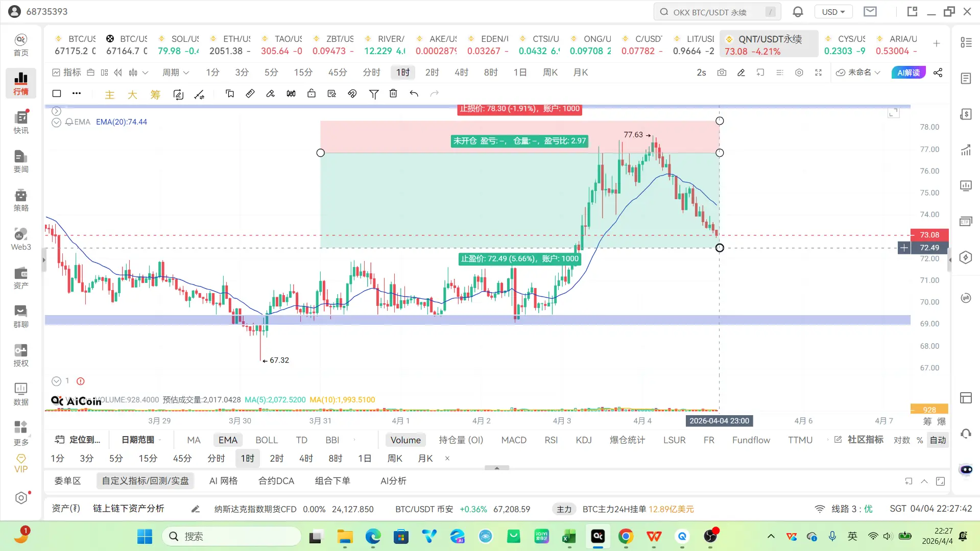
Task: Toggle the Volume indicator below chart
Action: click(405, 440)
